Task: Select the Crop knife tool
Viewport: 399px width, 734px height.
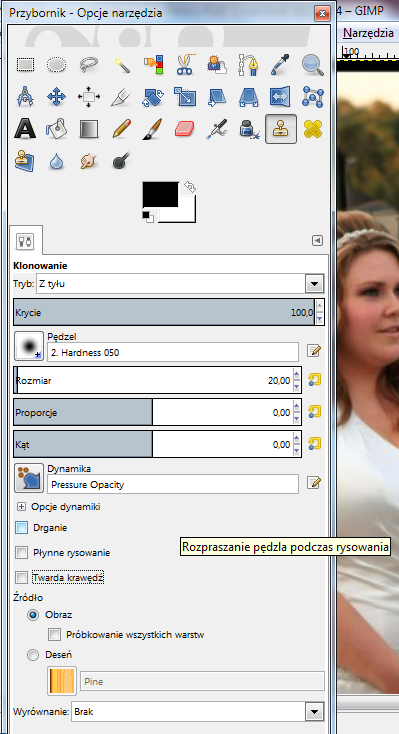Action: 121,97
